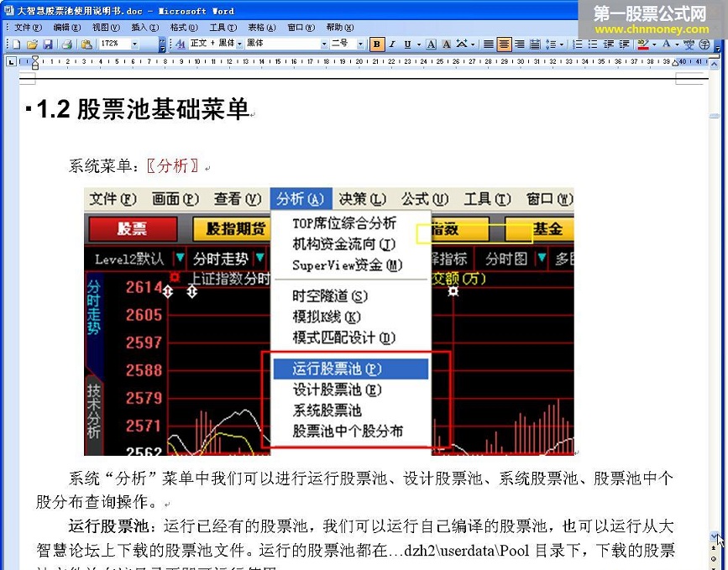
Task: Click the Word document icon in title bar
Action: tap(9, 10)
